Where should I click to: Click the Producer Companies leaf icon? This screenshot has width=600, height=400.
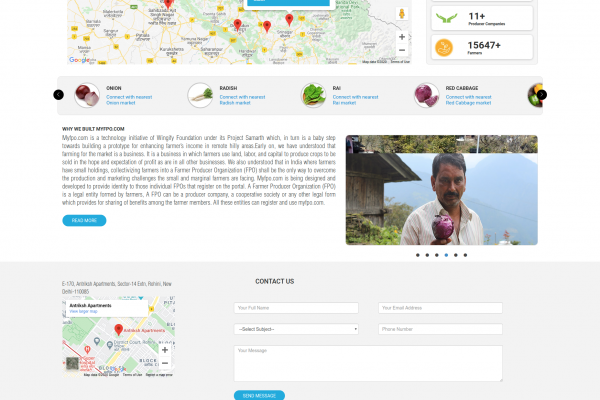tap(447, 18)
